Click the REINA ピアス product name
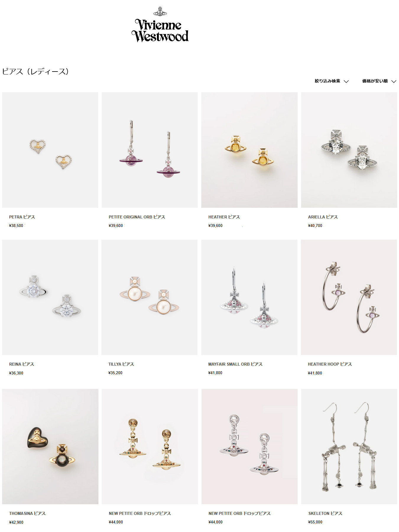 pyautogui.click(x=22, y=364)
